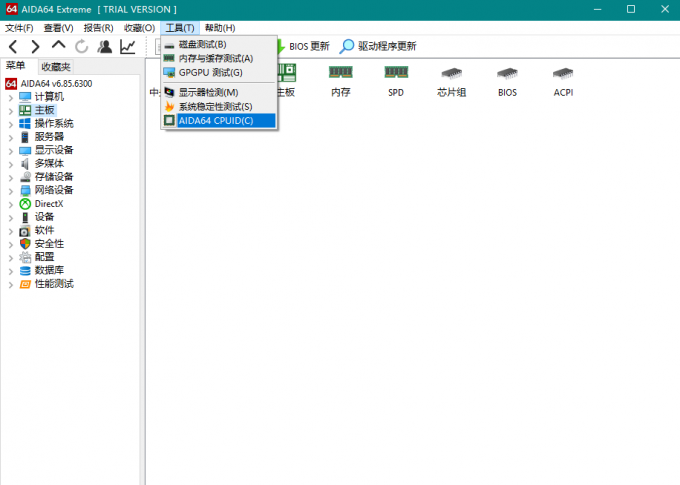Expand the 软件 tree node

click(11, 231)
